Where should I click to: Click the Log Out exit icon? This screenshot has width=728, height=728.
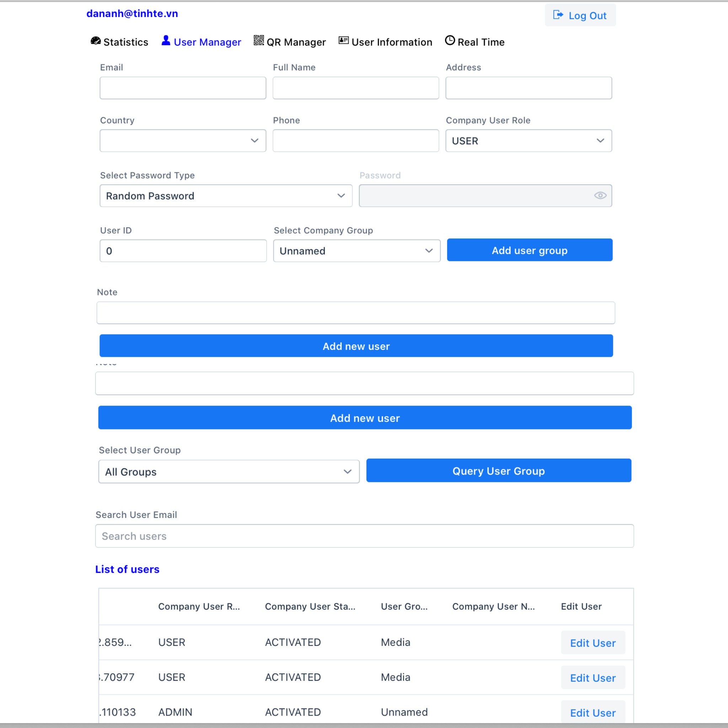coord(558,15)
